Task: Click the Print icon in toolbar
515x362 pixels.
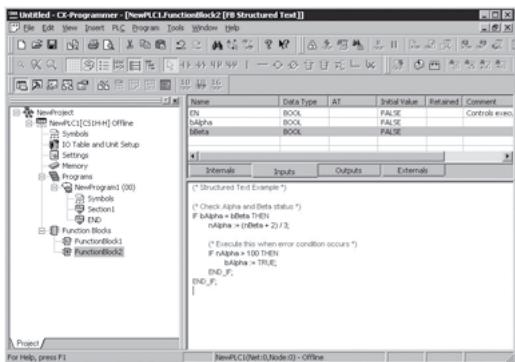Action: click(x=93, y=45)
